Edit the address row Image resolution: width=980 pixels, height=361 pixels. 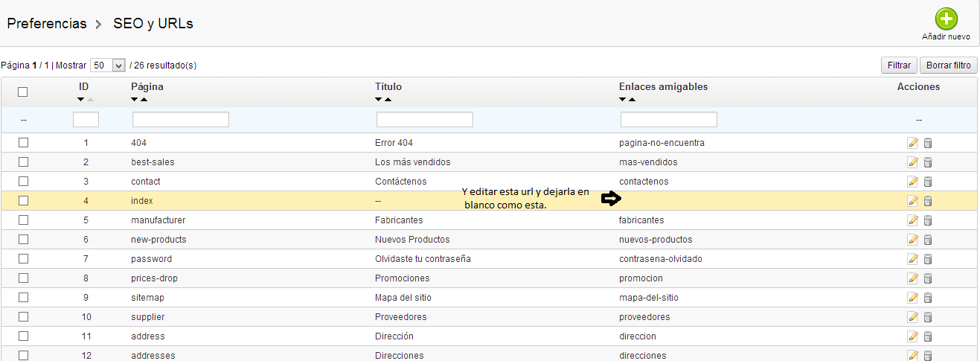click(913, 336)
